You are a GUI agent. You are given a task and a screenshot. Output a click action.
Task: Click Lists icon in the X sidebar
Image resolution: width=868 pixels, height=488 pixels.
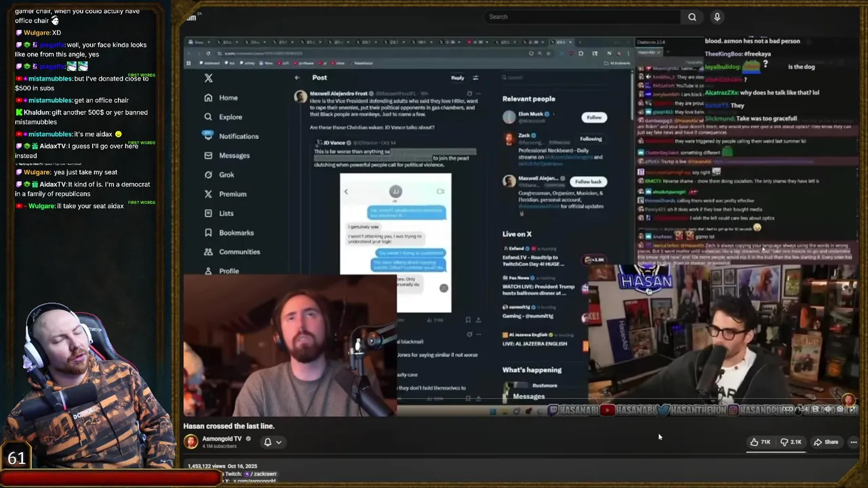208,213
